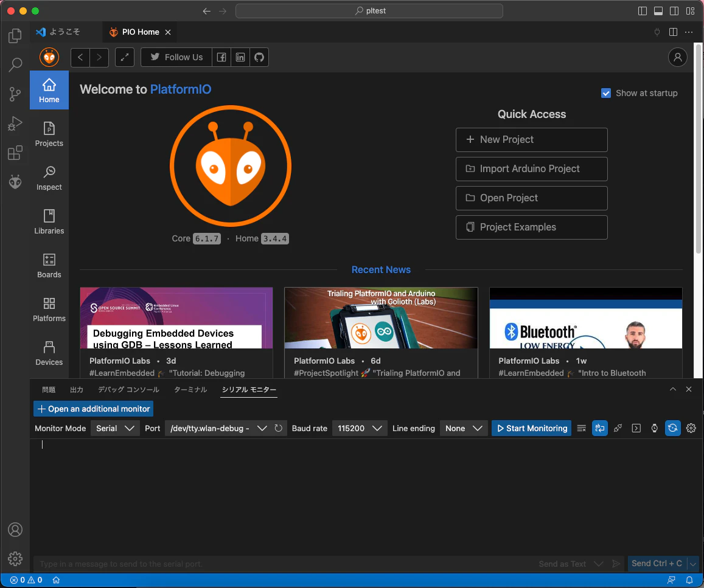
Task: Open Search view in activity bar
Action: [15, 64]
